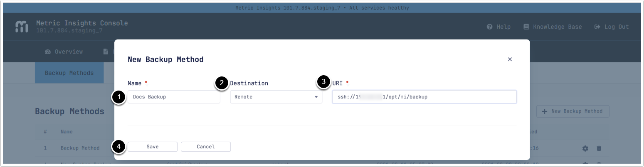Focus the URI input with ssh path

click(424, 97)
